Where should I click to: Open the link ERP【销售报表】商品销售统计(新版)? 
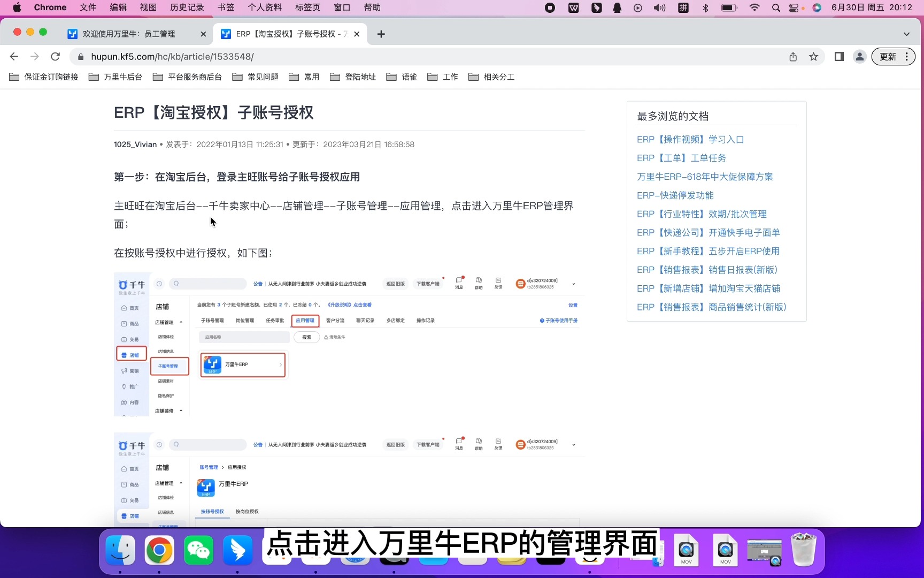tap(711, 307)
